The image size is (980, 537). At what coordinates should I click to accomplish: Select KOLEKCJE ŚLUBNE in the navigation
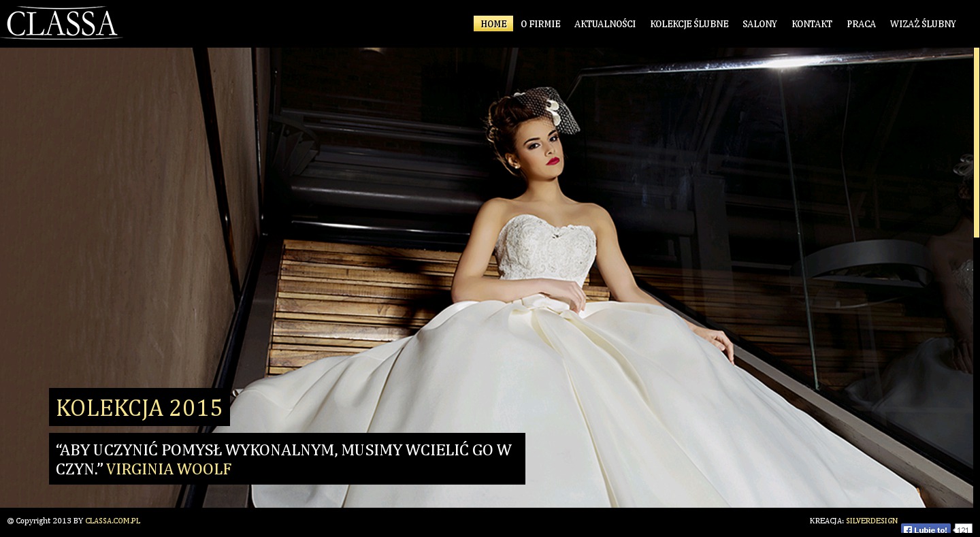click(689, 24)
